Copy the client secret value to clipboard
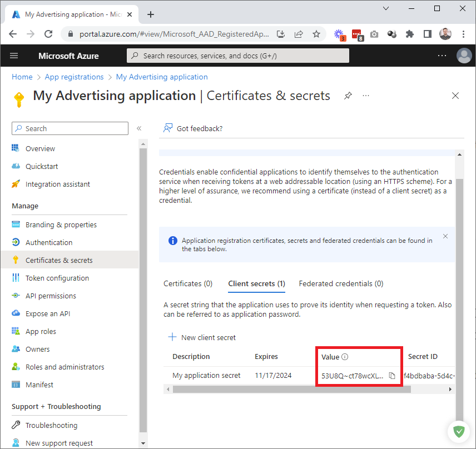Image resolution: width=476 pixels, height=449 pixels. (392, 376)
